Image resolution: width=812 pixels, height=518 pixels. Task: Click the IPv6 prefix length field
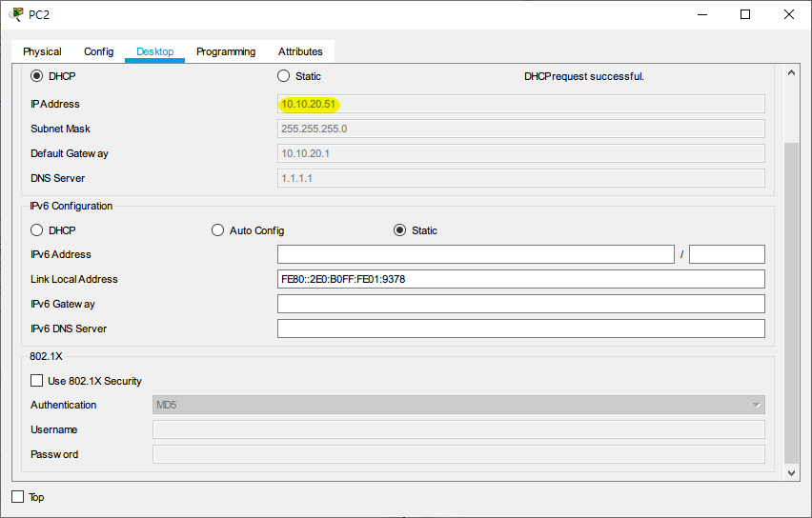(x=726, y=254)
